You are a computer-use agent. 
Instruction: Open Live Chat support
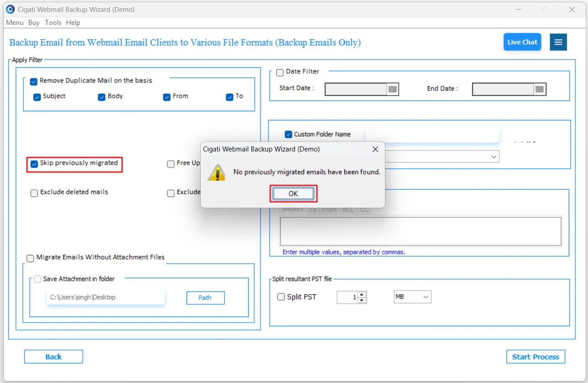pyautogui.click(x=522, y=42)
